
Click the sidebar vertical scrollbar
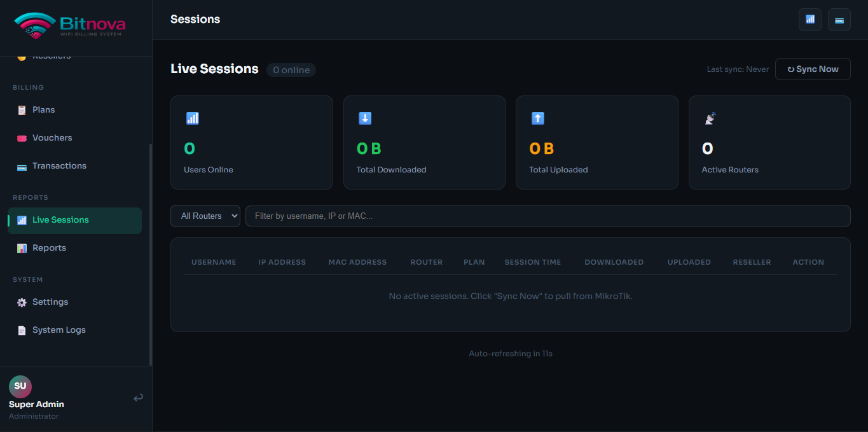point(150,254)
